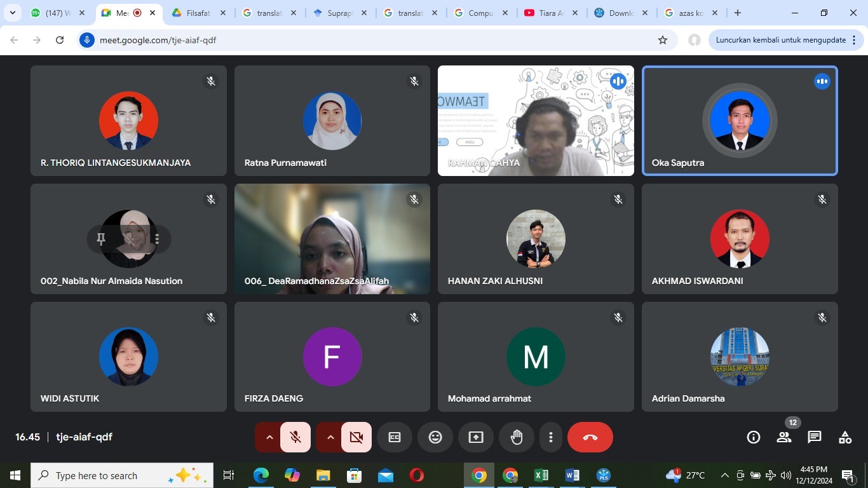Toggle closed captions button
This screenshot has width=868, height=488.
click(395, 437)
